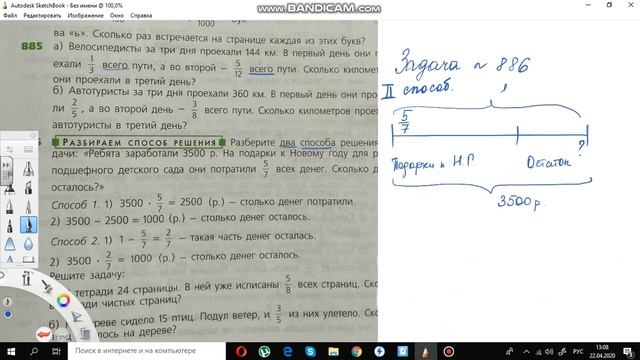Viewport: 640px width, 360px height.
Task: Select the highlighted ink pen brush
Action: pos(28,225)
